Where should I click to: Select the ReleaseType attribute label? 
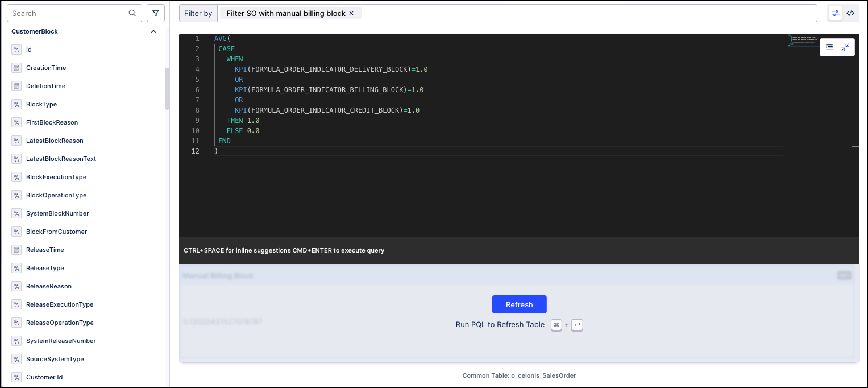click(x=45, y=268)
